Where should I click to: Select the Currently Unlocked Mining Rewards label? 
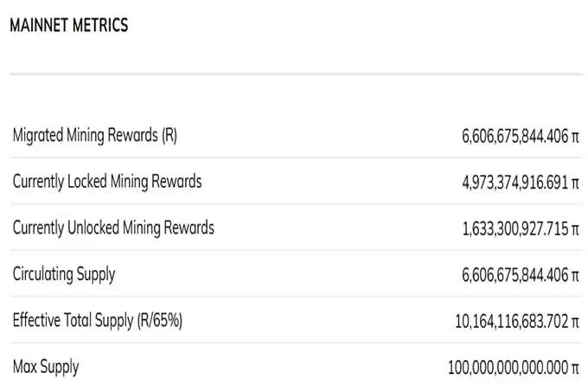[113, 228]
